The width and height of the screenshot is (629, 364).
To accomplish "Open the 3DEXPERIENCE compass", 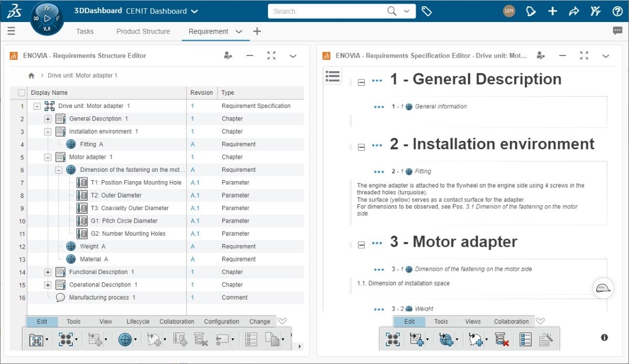I will click(x=47, y=18).
